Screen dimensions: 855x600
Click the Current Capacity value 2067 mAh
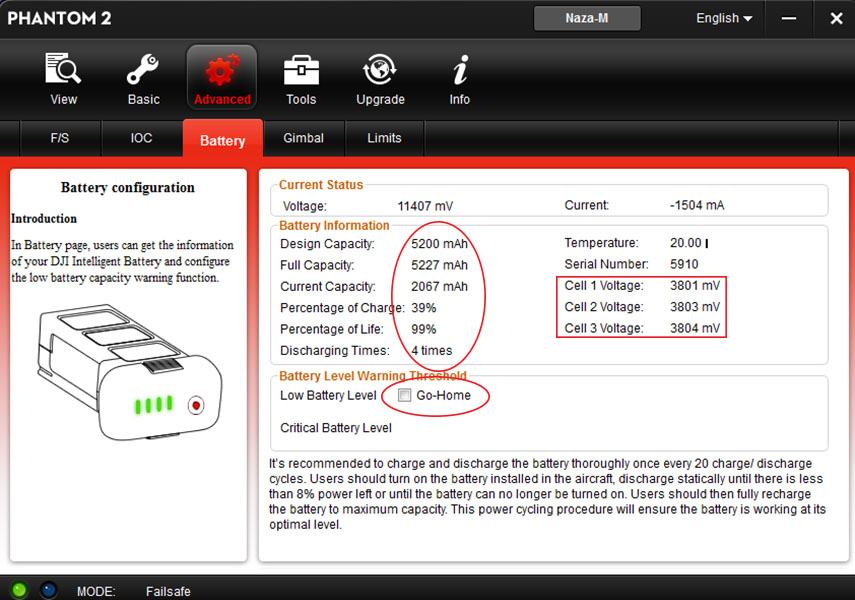pyautogui.click(x=439, y=286)
